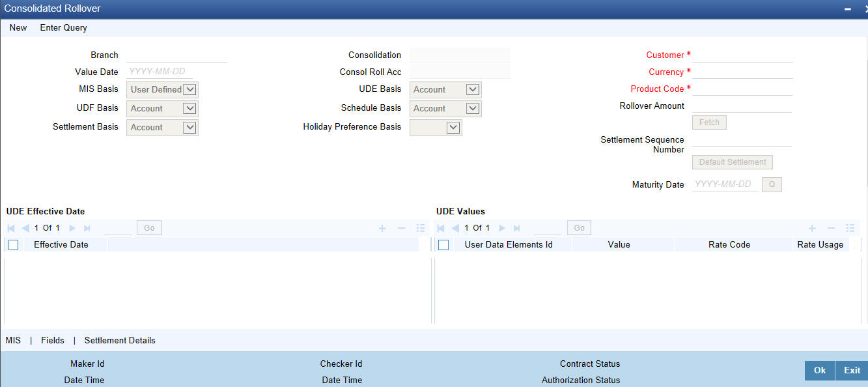Go to next page in UDE Effective Date
868x387 pixels.
(x=72, y=228)
